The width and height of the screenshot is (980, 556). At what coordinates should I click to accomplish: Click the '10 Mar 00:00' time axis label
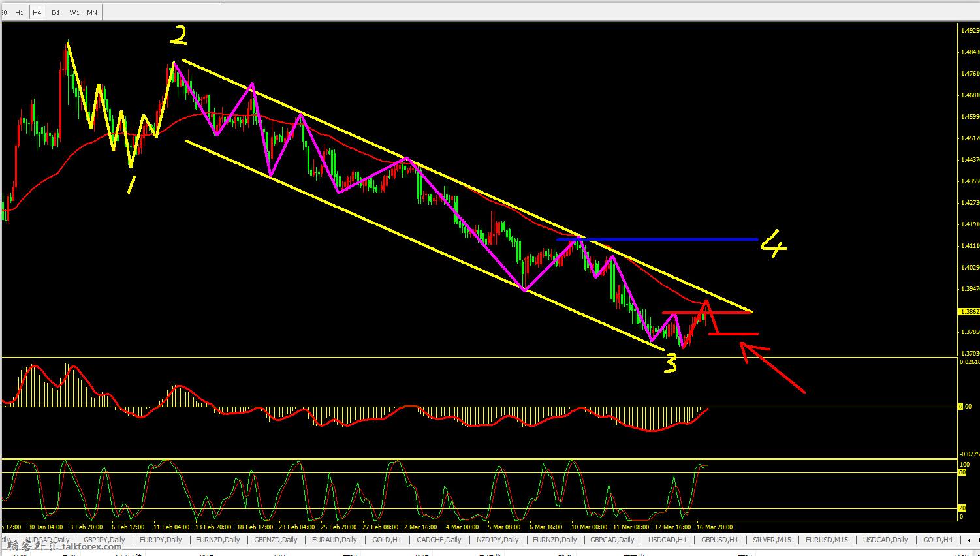coord(589,527)
